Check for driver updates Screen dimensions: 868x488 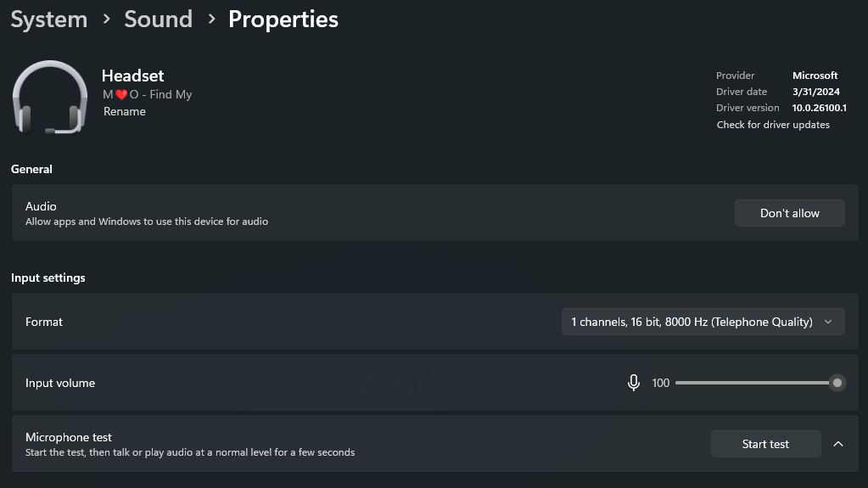[x=773, y=125]
